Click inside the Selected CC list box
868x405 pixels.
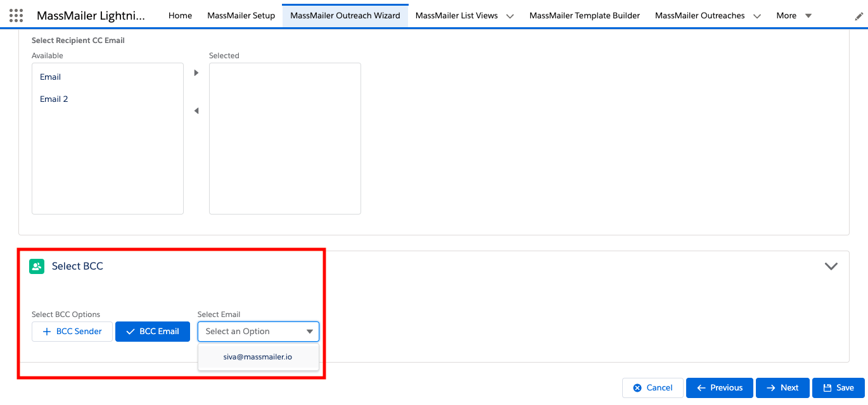[285, 139]
